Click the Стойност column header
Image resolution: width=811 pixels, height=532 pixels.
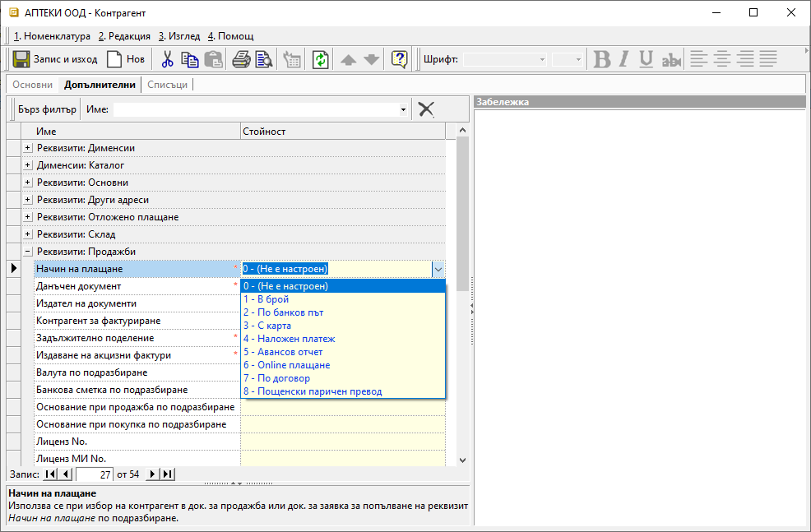click(x=344, y=132)
